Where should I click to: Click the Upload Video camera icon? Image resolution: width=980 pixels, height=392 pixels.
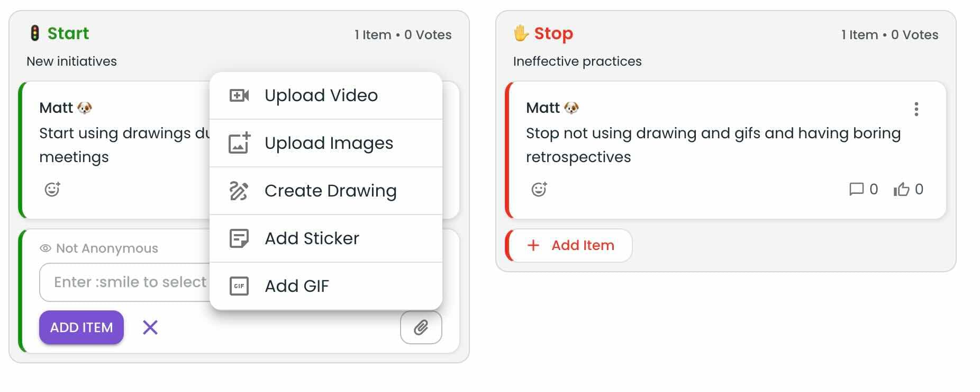[x=239, y=95]
